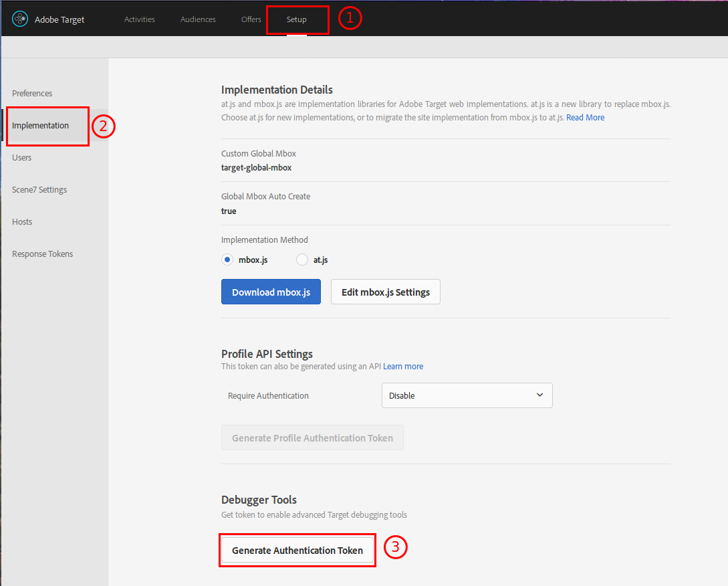Open the Audiences tab
The width and height of the screenshot is (728, 586).
click(198, 19)
